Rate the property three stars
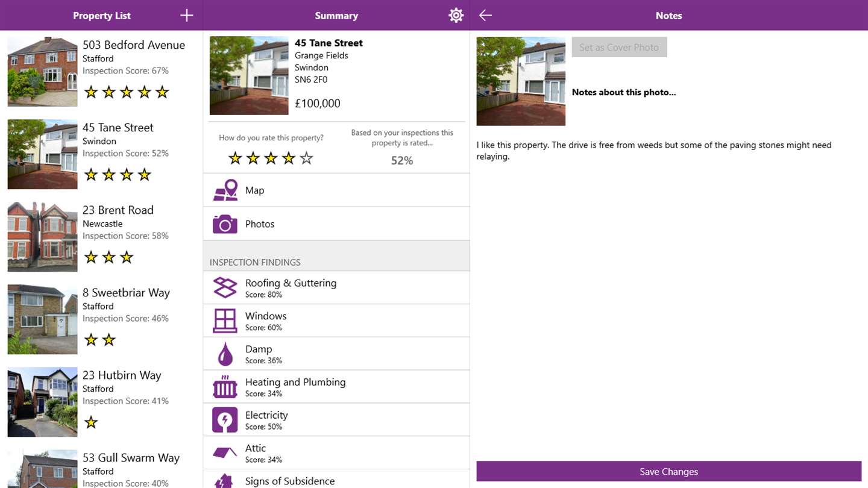 [271, 158]
